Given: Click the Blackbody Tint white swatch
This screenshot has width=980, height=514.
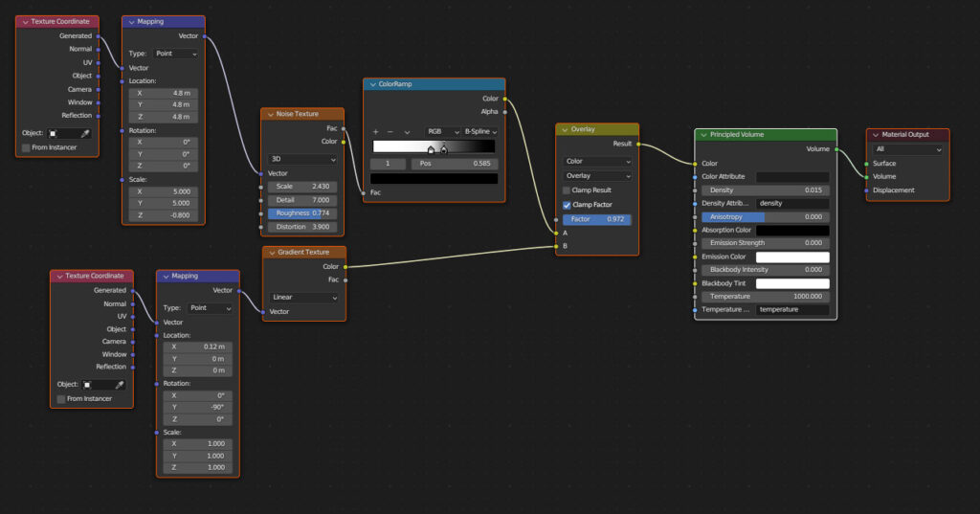Looking at the screenshot, I should coord(792,284).
